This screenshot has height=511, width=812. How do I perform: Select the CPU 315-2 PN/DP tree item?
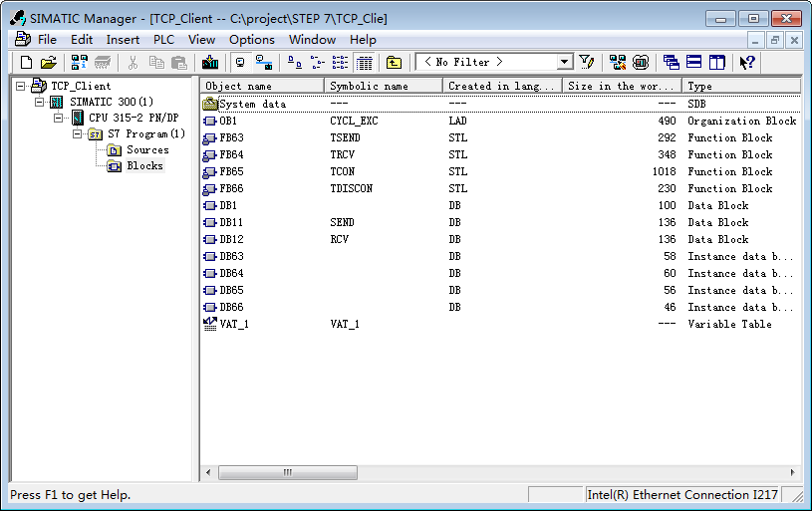(134, 118)
